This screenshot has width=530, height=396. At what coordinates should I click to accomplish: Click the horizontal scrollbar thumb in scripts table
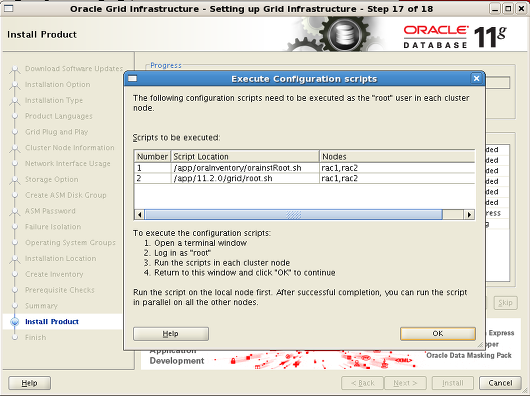[293, 214]
